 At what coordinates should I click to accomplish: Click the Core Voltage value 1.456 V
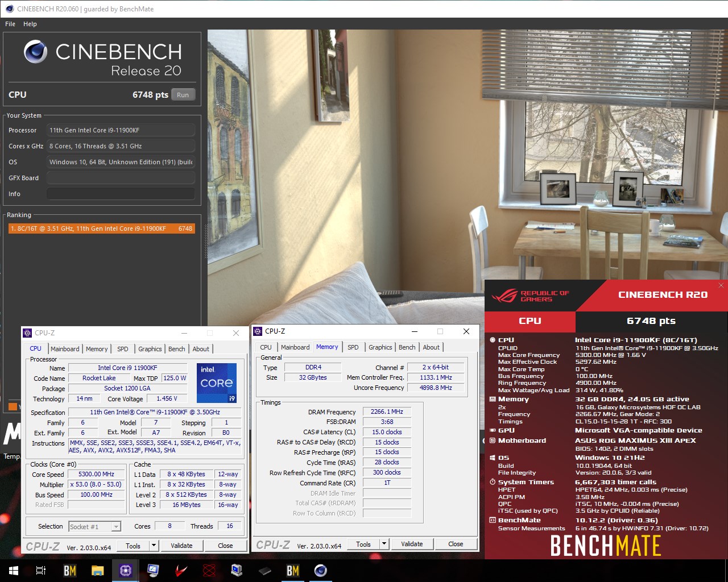[167, 398]
